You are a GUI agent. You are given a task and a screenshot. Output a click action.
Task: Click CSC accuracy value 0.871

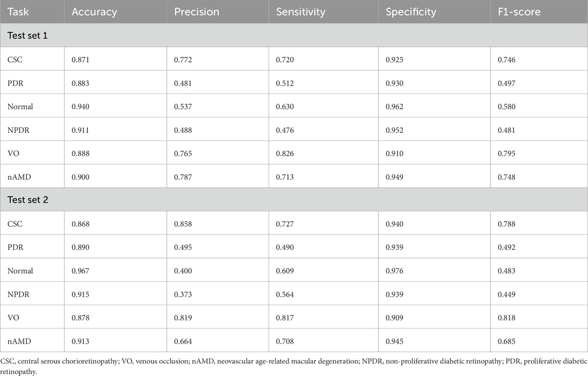pos(81,60)
